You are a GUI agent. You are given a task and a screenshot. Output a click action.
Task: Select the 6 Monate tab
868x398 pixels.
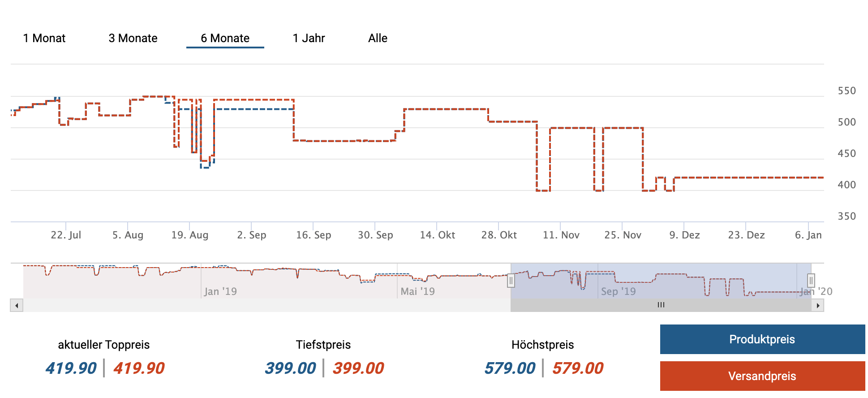pos(225,39)
